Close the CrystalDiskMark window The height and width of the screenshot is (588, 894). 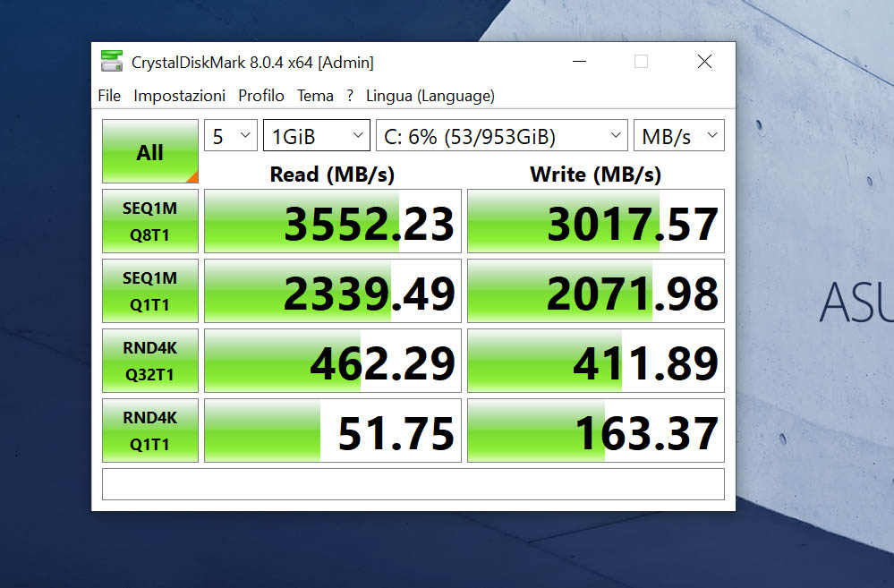[704, 62]
